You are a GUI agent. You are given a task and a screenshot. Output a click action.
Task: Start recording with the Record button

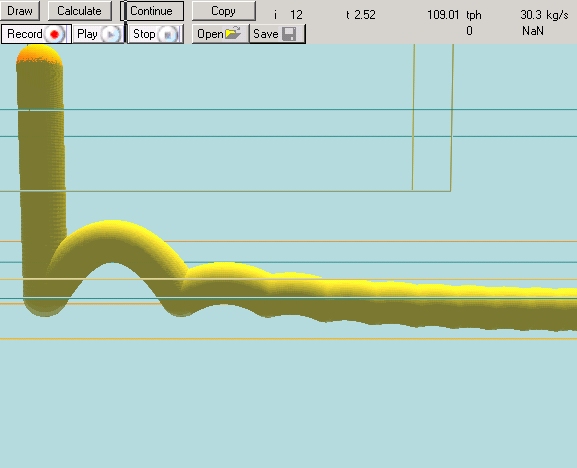click(x=36, y=34)
